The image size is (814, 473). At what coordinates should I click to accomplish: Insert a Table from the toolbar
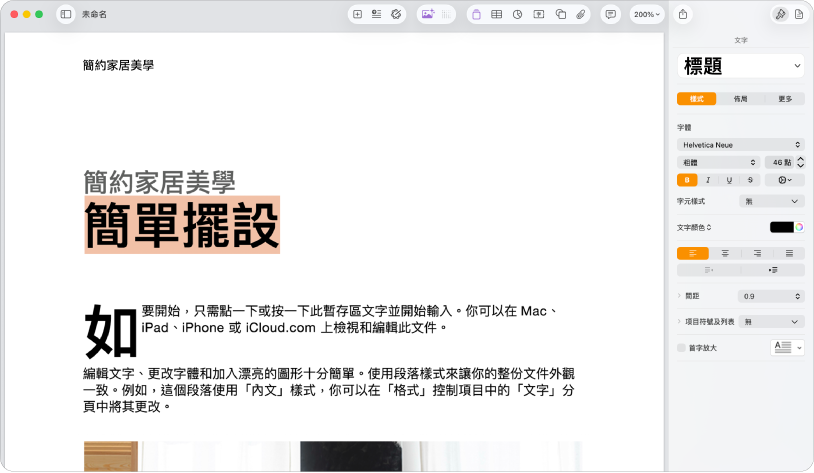click(x=496, y=15)
